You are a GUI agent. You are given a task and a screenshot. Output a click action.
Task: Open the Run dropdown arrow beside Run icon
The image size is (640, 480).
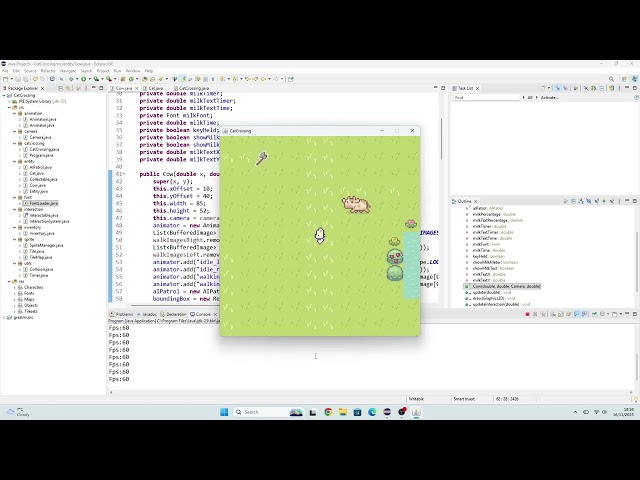click(89, 79)
